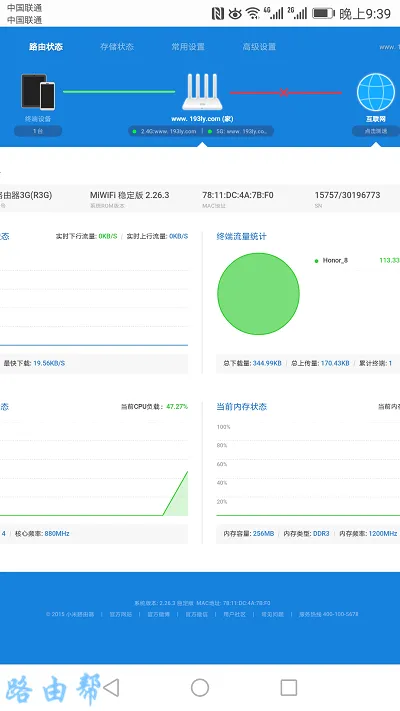Switch to the 常用设置 tab
This screenshot has width=400, height=711.
(188, 47)
